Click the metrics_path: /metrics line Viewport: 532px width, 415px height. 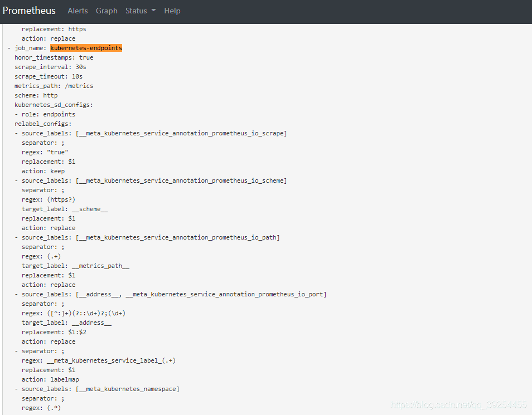[54, 86]
